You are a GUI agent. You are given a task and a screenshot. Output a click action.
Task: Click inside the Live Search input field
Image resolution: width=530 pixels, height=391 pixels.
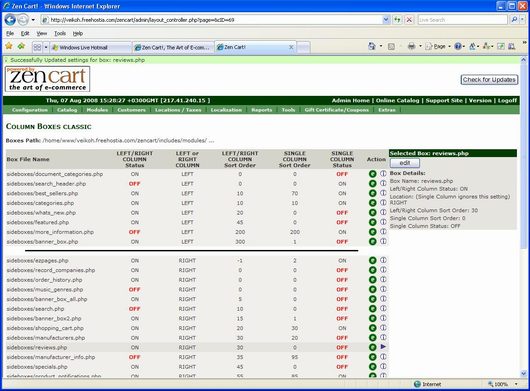[x=462, y=20]
